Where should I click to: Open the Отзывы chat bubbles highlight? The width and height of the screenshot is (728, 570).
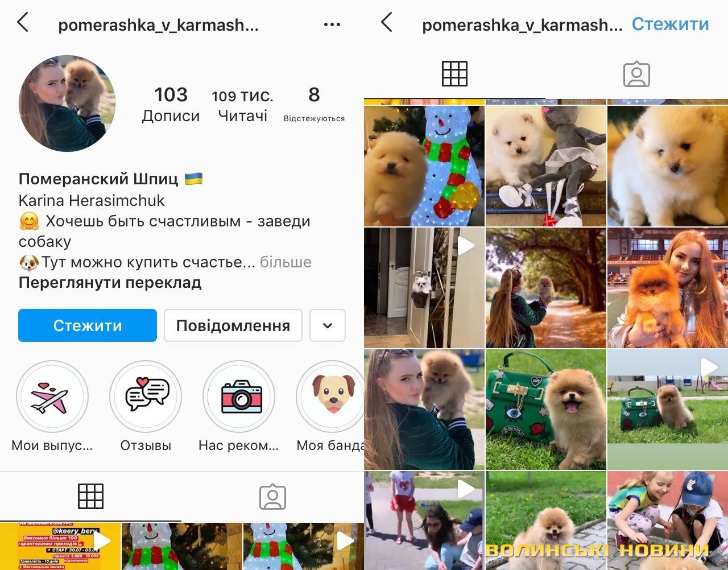pyautogui.click(x=146, y=396)
